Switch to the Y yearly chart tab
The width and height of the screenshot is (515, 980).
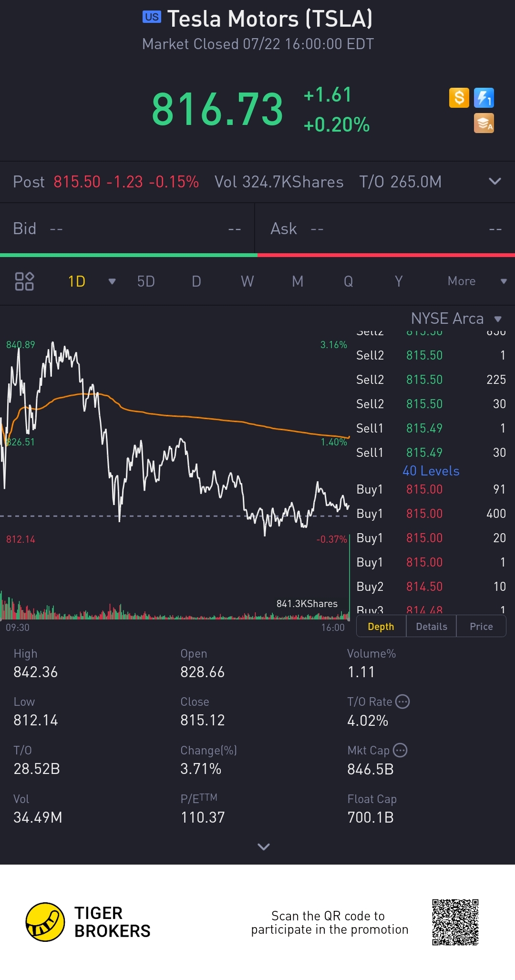(x=399, y=281)
